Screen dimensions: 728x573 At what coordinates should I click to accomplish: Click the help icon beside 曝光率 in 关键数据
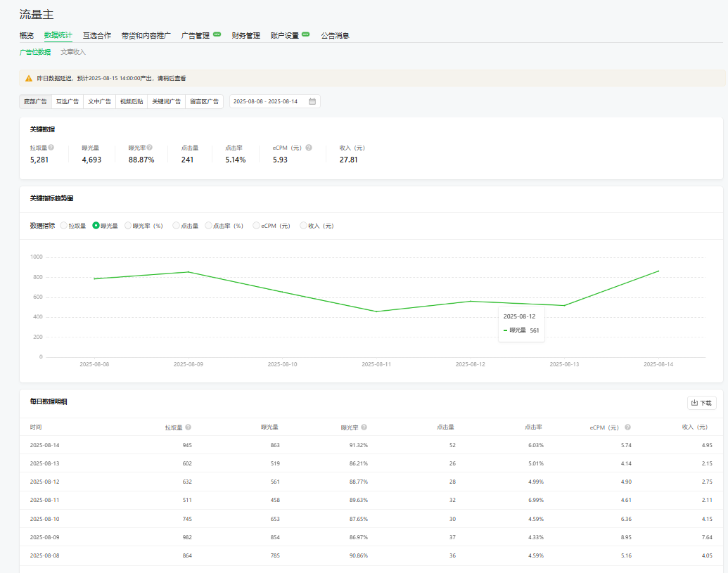(150, 148)
